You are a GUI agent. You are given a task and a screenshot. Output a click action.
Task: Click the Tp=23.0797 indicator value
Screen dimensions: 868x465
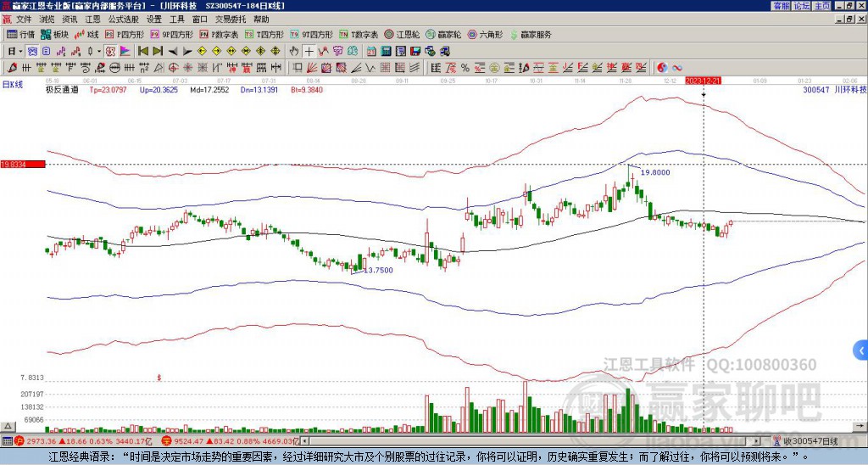(x=108, y=89)
